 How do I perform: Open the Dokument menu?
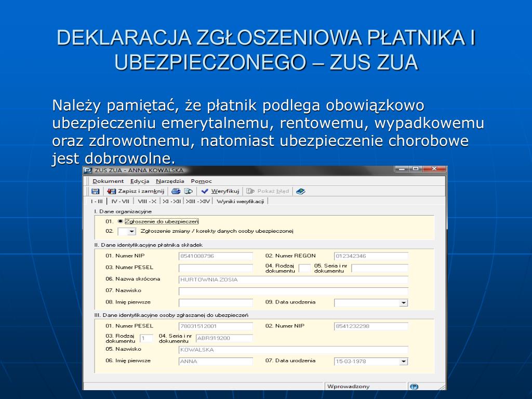(108, 181)
